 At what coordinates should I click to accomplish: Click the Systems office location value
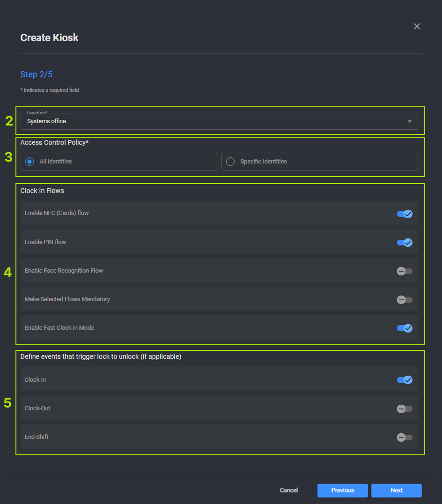(x=47, y=121)
